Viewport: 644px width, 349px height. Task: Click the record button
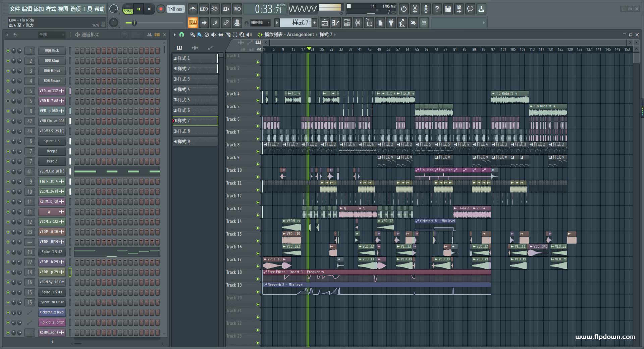click(x=161, y=9)
